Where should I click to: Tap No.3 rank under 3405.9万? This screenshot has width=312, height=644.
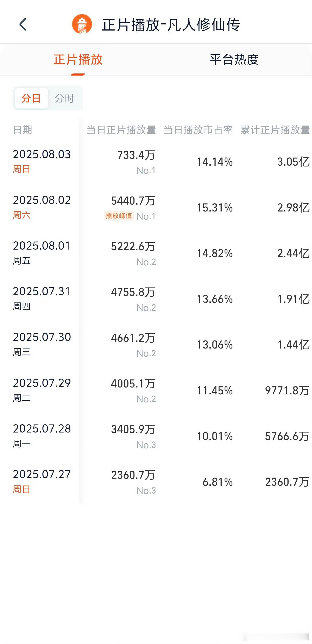pyautogui.click(x=146, y=445)
